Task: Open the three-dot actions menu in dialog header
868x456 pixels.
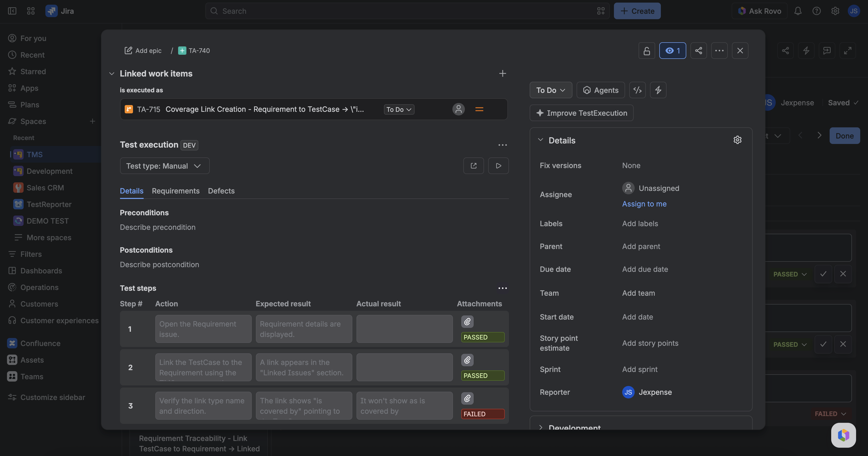Action: pos(719,51)
